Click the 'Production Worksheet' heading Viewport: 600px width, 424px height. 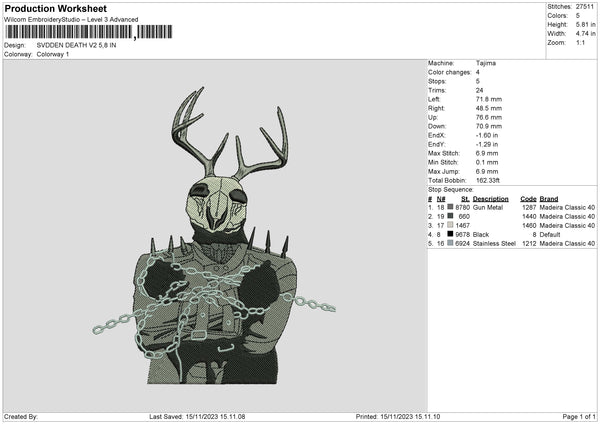[x=56, y=8]
